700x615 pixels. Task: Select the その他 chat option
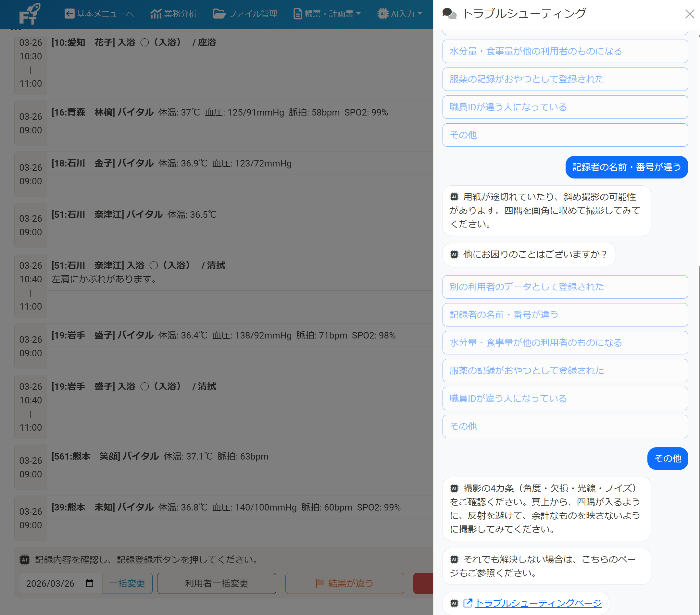pyautogui.click(x=565, y=426)
